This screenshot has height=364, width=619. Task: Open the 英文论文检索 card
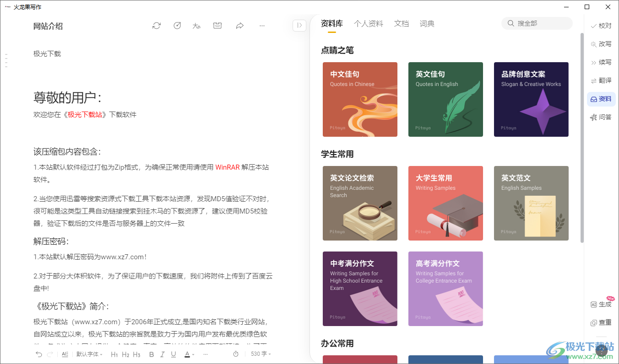coord(360,203)
